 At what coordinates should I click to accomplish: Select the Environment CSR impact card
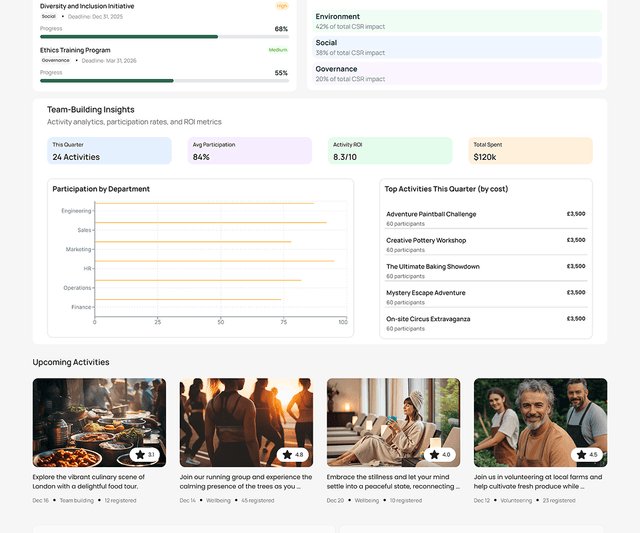[x=457, y=21]
